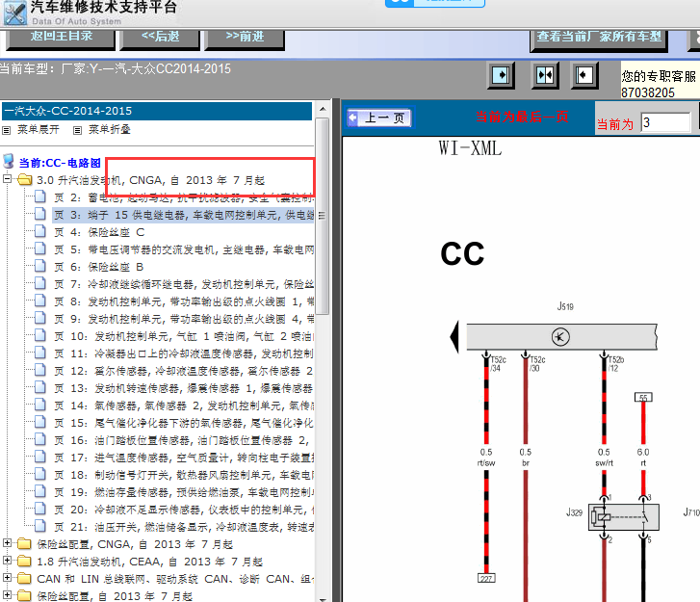Expand the 保险丝配置, 自 2013 年 folder
This screenshot has width=700, height=602.
[7, 595]
